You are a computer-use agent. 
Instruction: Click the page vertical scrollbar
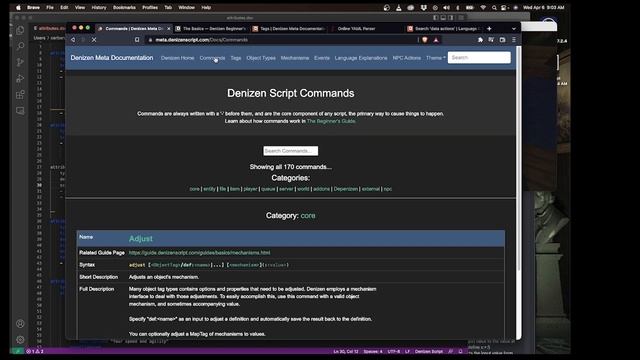(x=518, y=159)
